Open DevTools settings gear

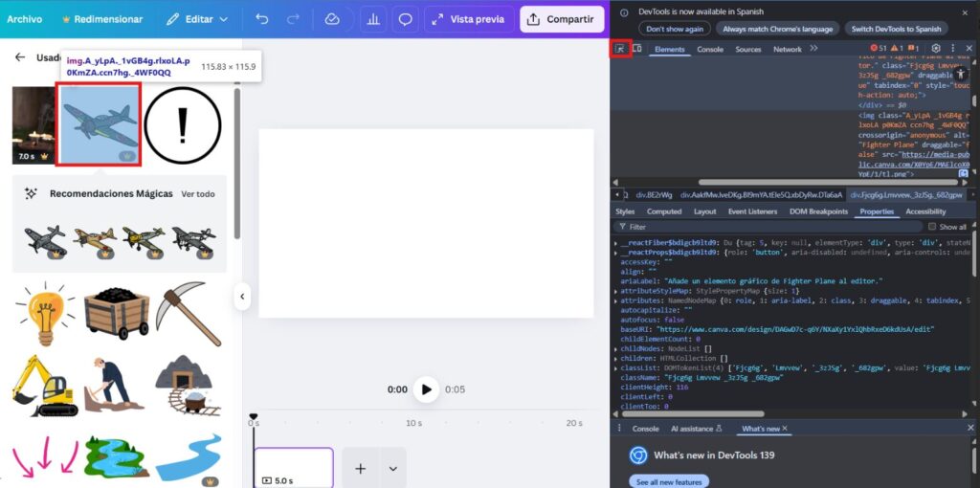936,49
